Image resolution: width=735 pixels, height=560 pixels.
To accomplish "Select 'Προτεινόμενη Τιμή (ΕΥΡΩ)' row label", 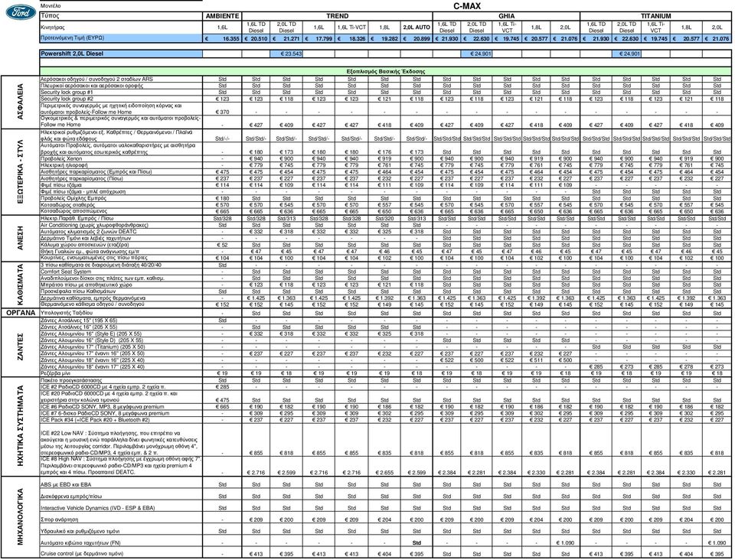I will tap(72, 38).
